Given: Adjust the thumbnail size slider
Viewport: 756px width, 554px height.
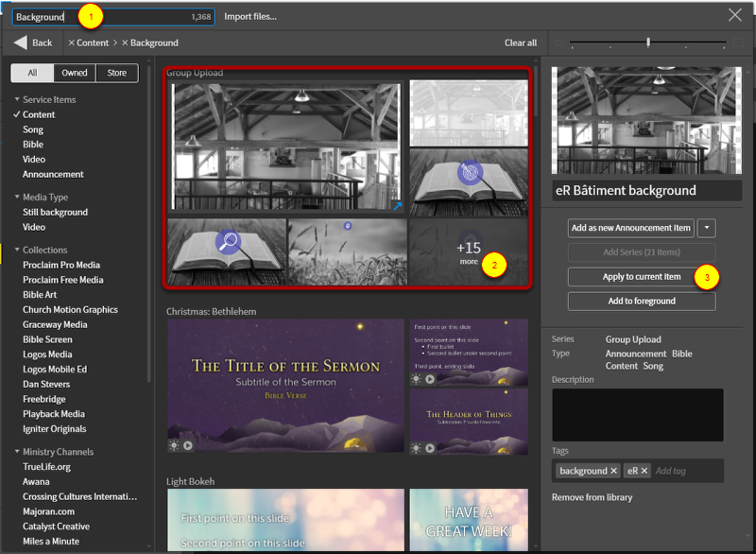Looking at the screenshot, I should pyautogui.click(x=648, y=43).
